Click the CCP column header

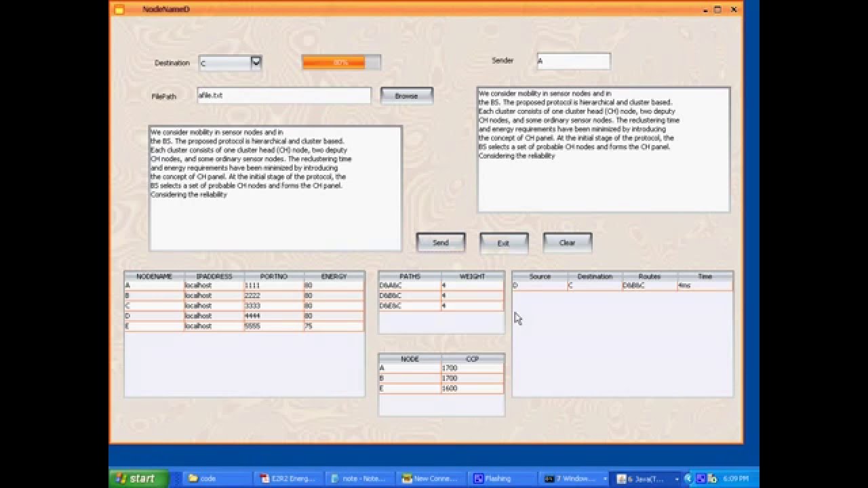[472, 359]
